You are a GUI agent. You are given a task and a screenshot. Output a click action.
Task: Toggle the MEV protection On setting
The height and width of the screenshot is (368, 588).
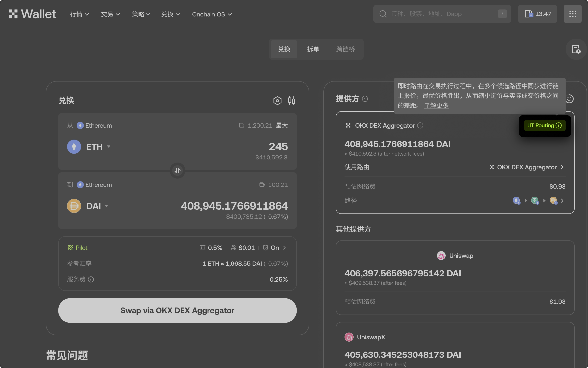tap(271, 248)
